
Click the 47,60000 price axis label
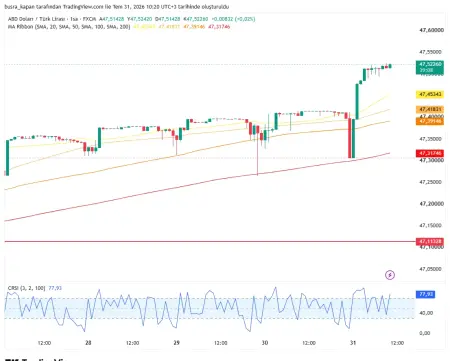point(432,30)
